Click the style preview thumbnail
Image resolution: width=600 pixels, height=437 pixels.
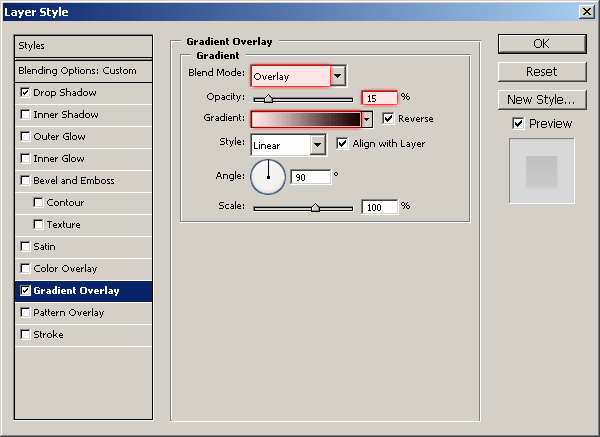tap(541, 171)
